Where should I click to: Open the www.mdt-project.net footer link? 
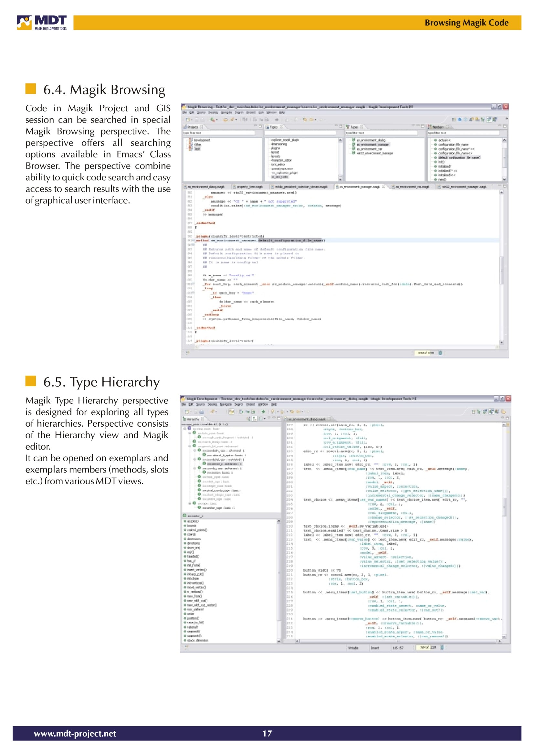tap(75, 733)
